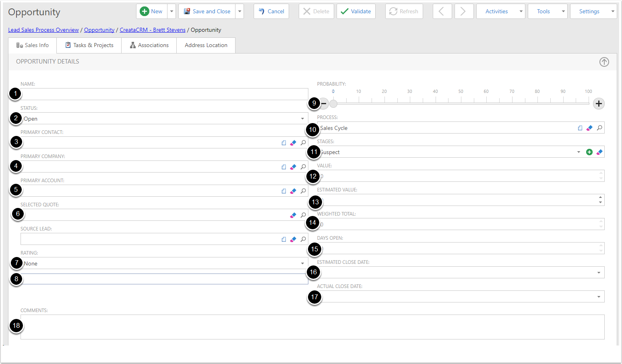
Task: Clear the Source Lead field with eraser icon
Action: [293, 239]
